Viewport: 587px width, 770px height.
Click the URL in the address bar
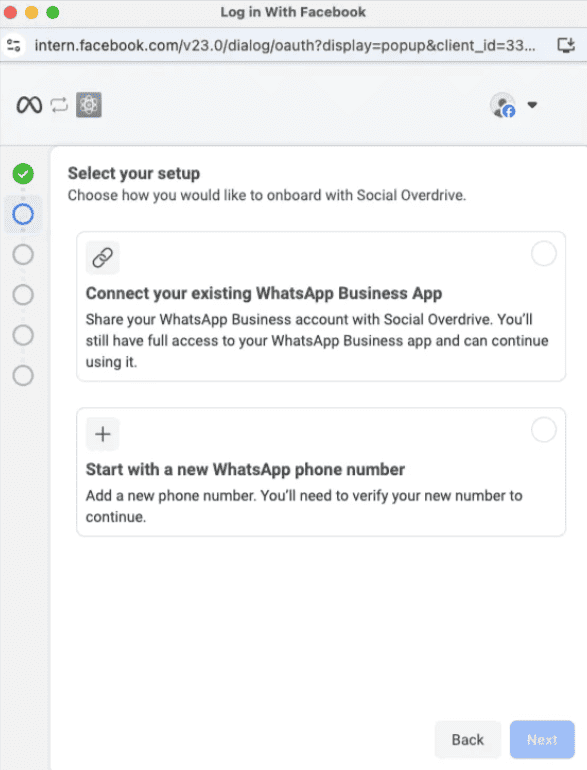[x=285, y=46]
